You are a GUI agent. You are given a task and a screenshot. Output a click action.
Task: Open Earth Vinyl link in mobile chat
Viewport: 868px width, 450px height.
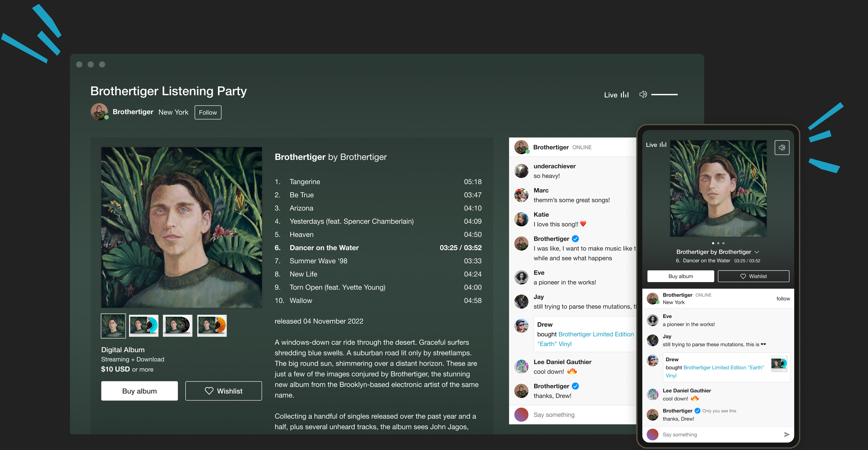tap(715, 372)
